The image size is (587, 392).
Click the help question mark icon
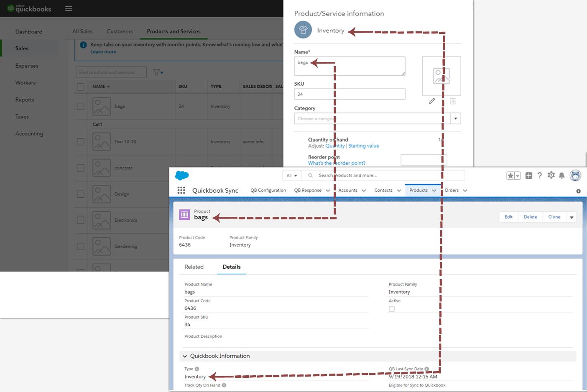540,176
